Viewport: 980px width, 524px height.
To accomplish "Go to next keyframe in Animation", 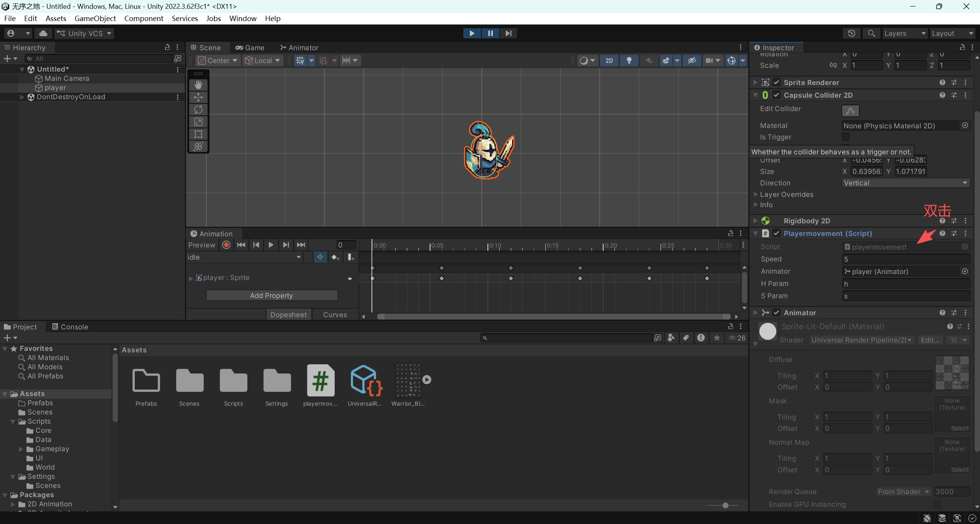I will tap(286, 245).
